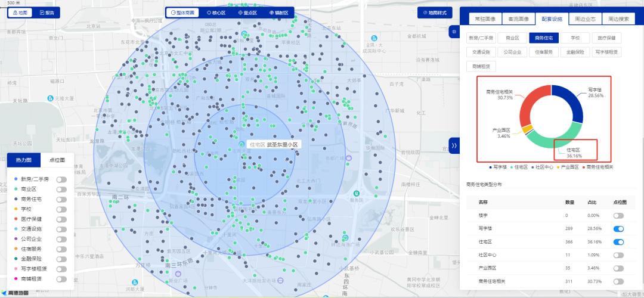Switch legend panel to 点位图 point map
The width and height of the screenshot is (644, 298).
pyautogui.click(x=57, y=160)
